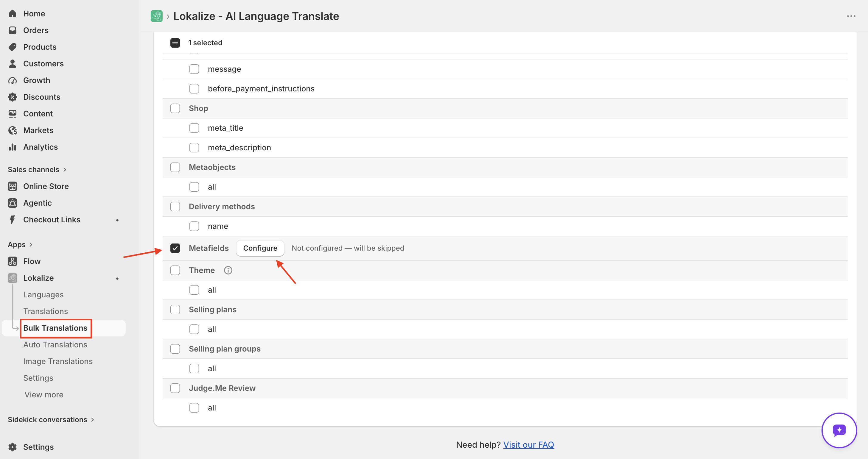Image resolution: width=868 pixels, height=459 pixels.
Task: Click the Theme all checkbox
Action: pos(194,290)
